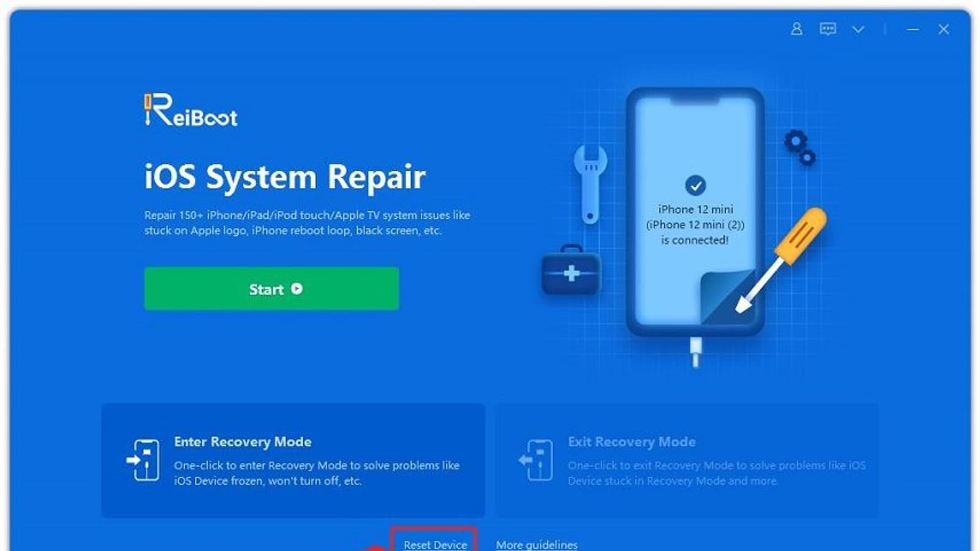Open the Exit Recovery Mode card
The width and height of the screenshot is (980, 551).
click(687, 460)
